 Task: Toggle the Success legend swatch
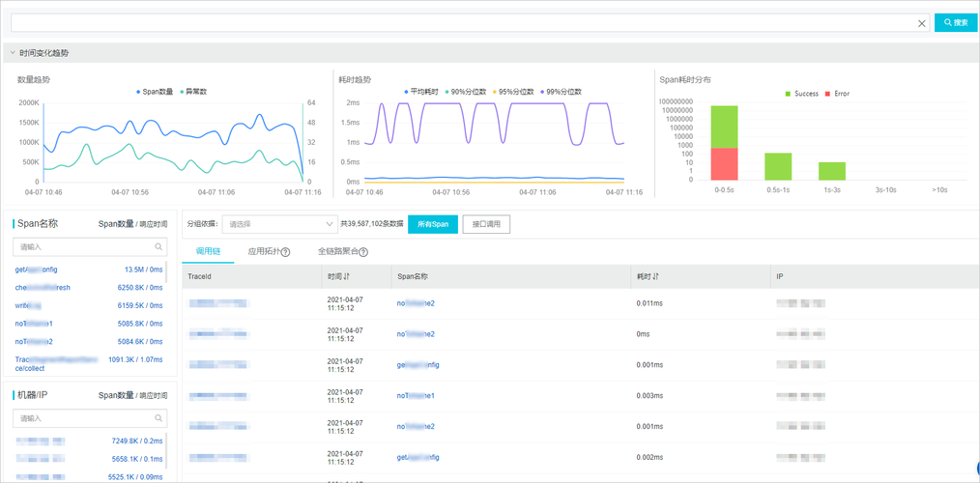click(x=788, y=94)
